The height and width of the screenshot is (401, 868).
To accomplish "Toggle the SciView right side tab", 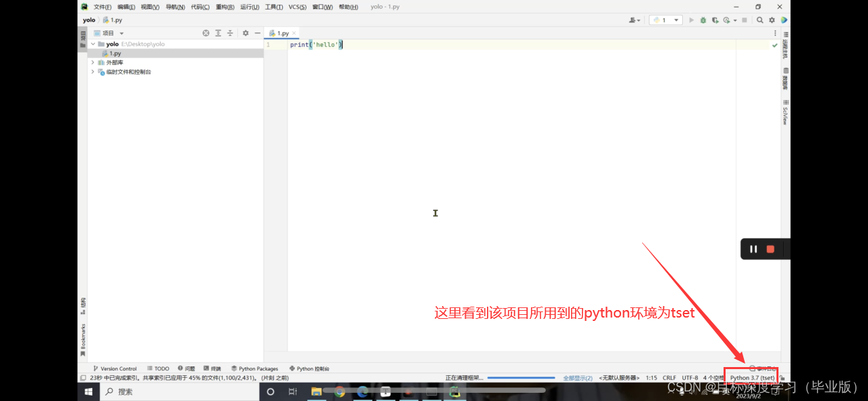I will [x=785, y=113].
